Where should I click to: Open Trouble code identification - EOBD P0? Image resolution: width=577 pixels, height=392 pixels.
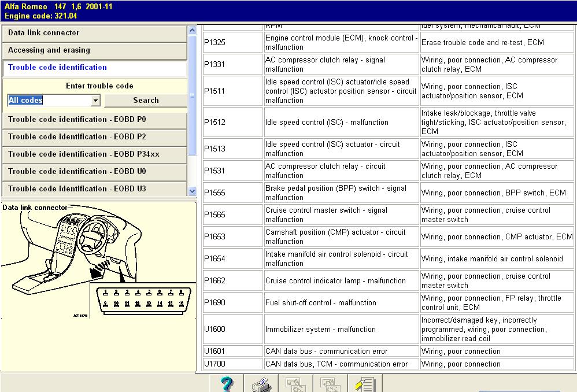pyautogui.click(x=95, y=120)
